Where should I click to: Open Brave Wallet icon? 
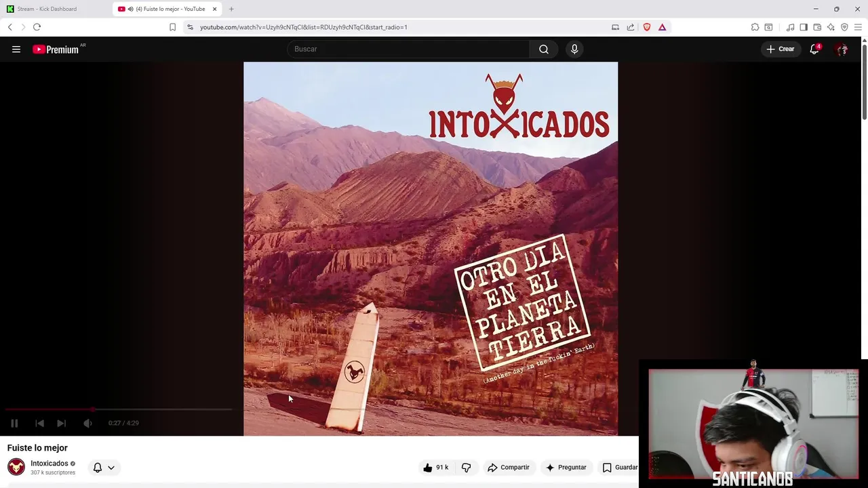817,27
